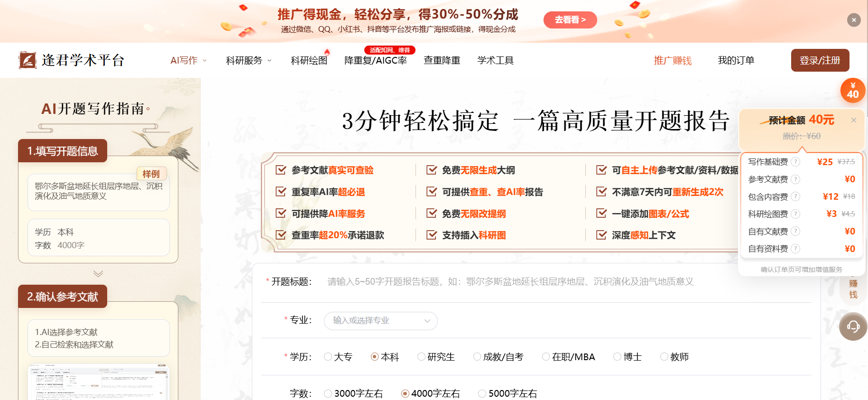The image size is (868, 400).
Task: Click the double chevron below step 1
Action: point(98,274)
